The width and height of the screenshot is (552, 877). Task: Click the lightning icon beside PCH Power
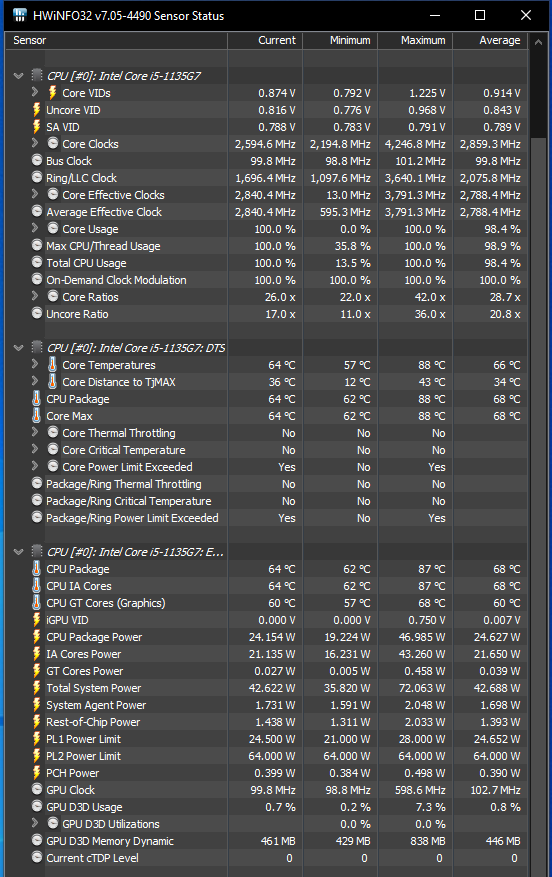[36, 772]
